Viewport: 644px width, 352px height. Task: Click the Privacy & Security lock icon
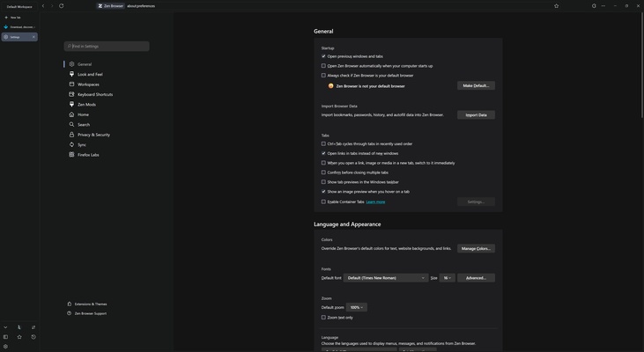pos(72,135)
